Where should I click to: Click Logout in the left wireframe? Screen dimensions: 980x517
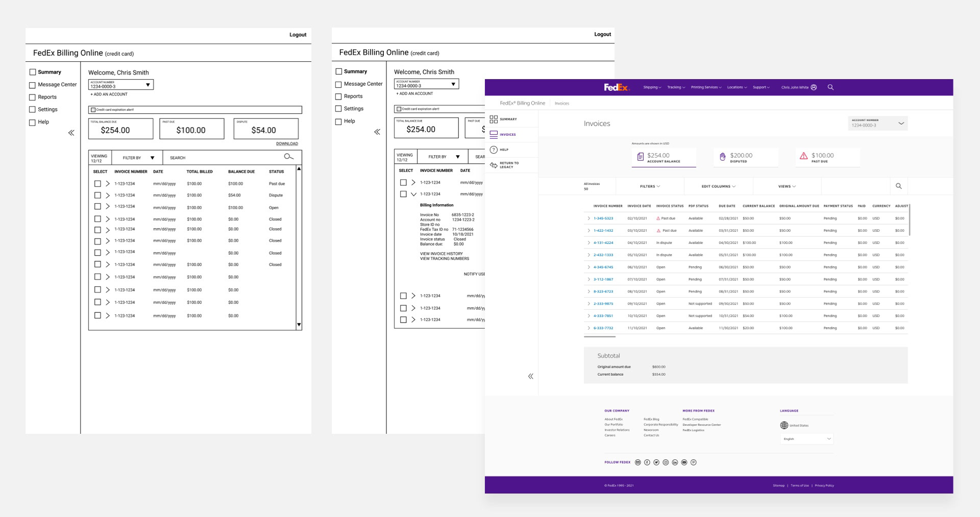pos(298,35)
